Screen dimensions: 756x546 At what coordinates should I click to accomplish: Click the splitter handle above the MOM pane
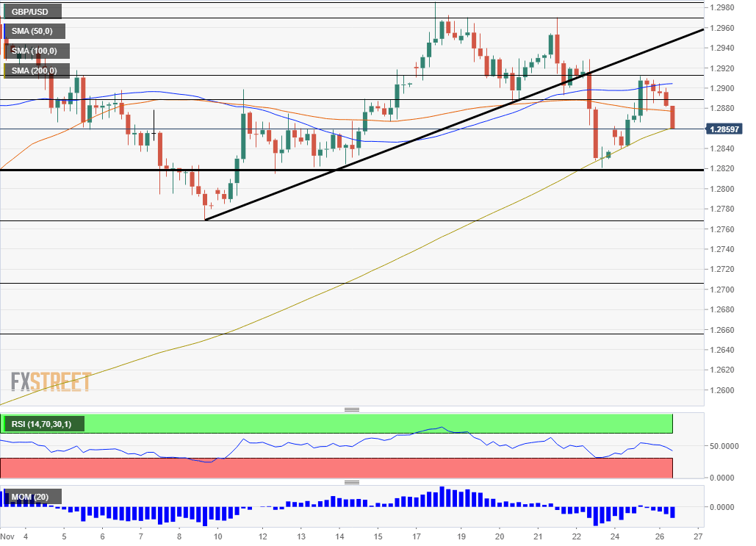(x=352, y=483)
